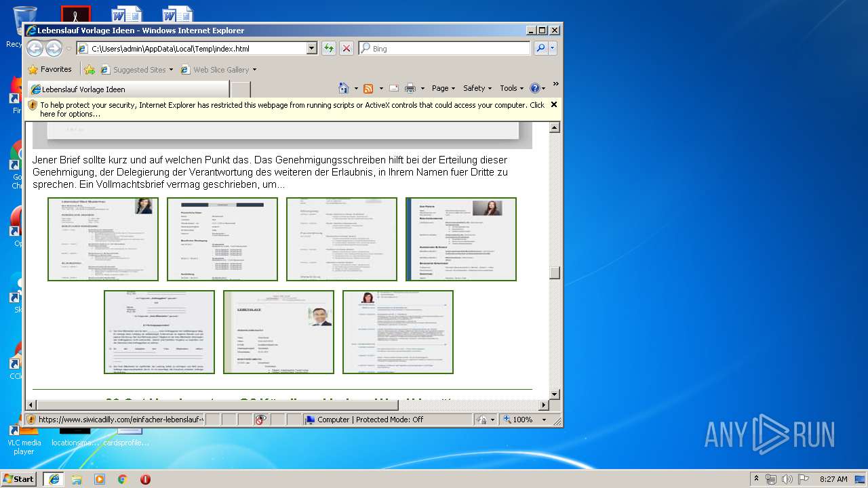Click the Read Mail envelope icon

[x=394, y=88]
